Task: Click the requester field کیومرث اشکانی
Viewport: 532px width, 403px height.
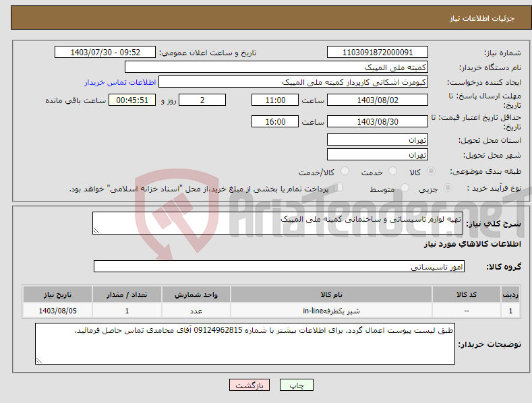Action: (293, 82)
